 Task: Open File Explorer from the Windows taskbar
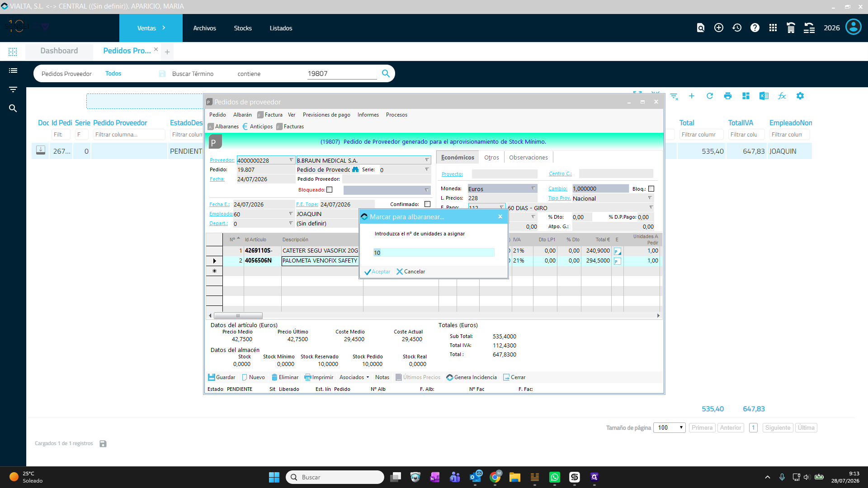point(515,477)
